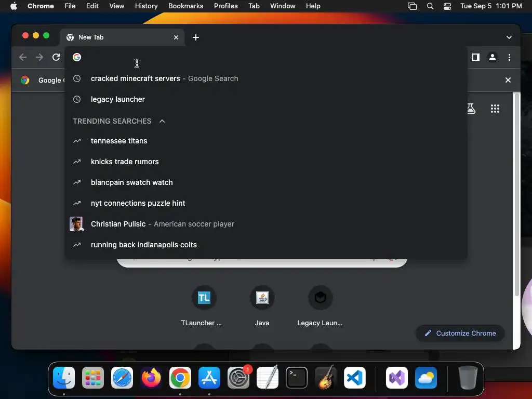Open GarageBand from the Dock
Screen dimensions: 532x399
[326, 378]
